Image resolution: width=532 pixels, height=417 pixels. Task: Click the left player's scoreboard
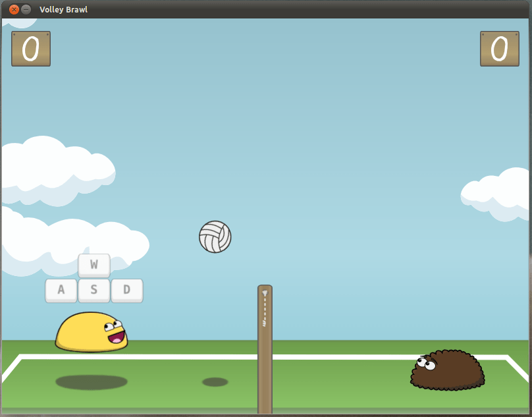point(31,49)
